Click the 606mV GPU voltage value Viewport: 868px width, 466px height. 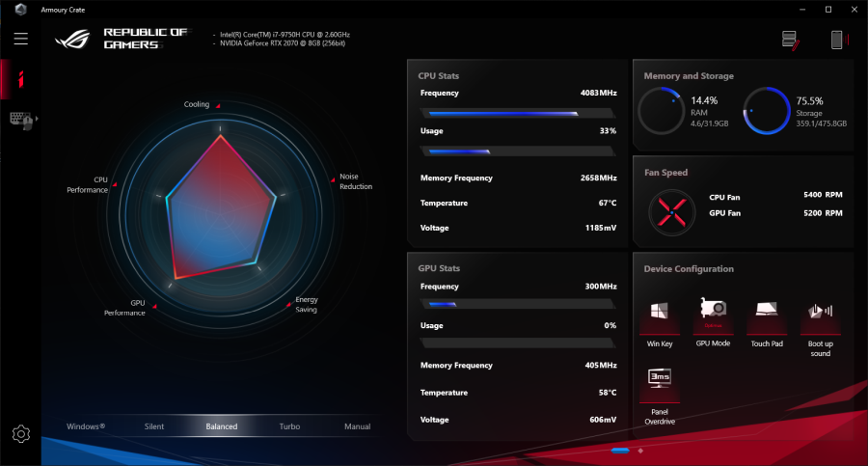[603, 420]
